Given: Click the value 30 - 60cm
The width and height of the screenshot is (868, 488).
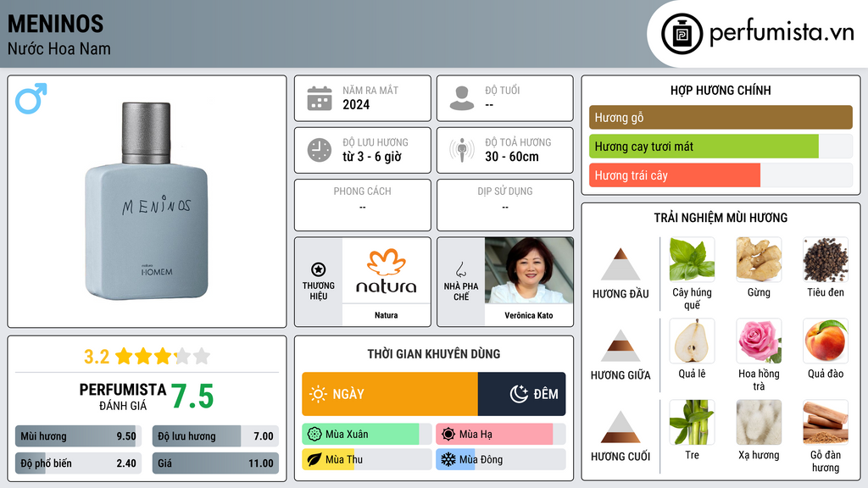Looking at the screenshot, I should pos(512,157).
